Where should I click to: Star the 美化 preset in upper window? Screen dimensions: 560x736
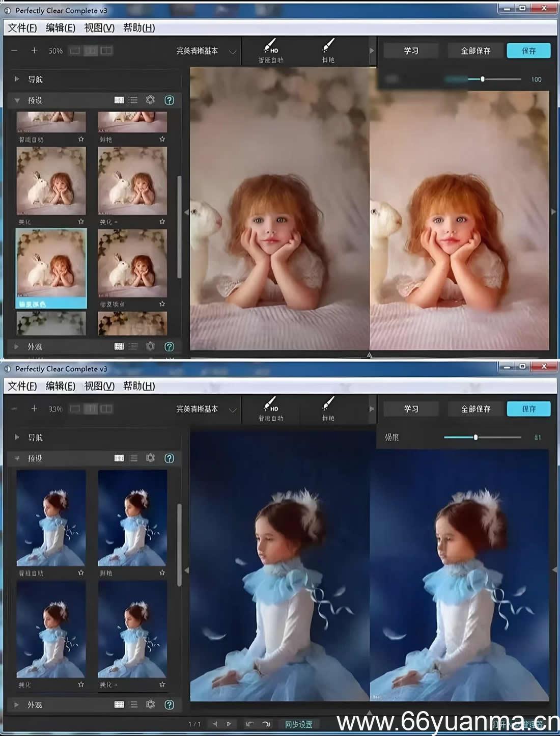point(80,222)
